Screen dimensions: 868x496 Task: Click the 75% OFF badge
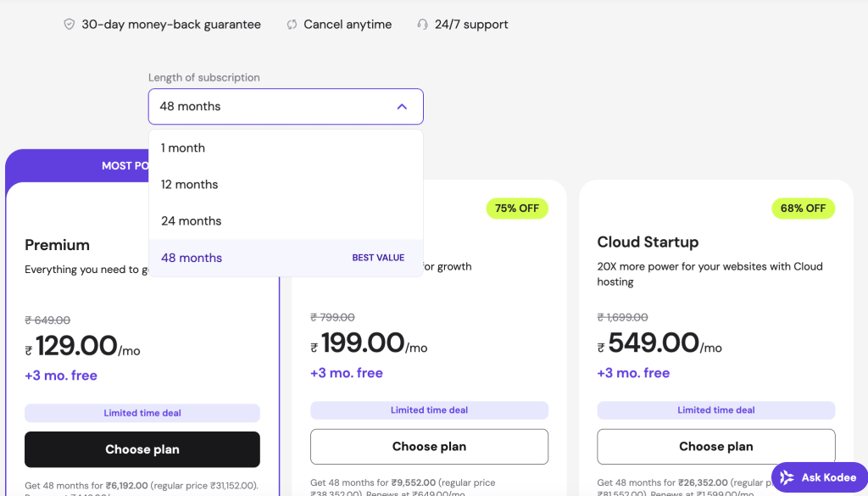point(516,208)
